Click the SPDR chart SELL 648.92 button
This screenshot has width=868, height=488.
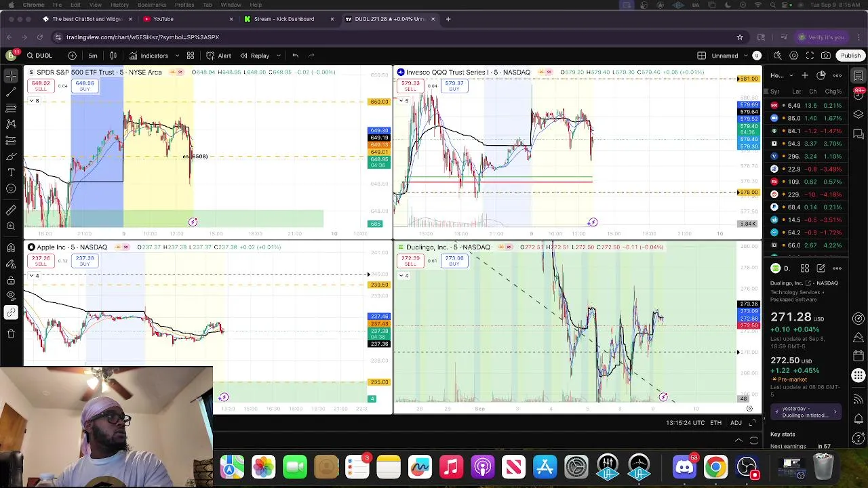click(x=41, y=86)
